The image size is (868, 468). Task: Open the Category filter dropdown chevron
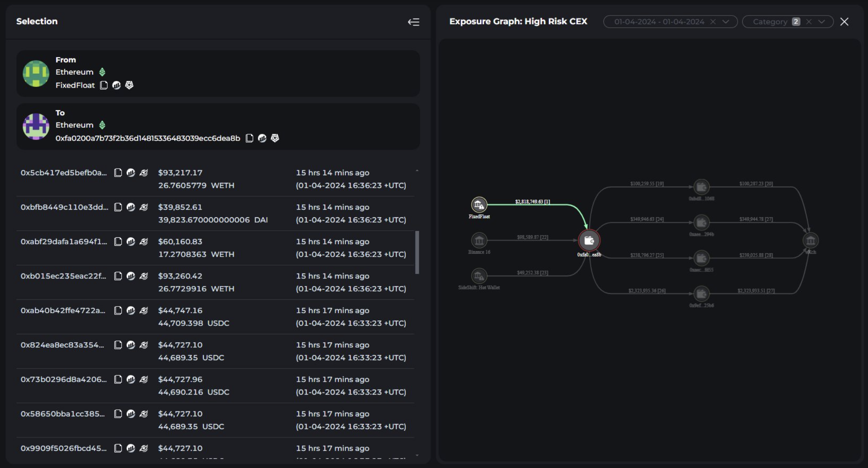click(x=821, y=22)
